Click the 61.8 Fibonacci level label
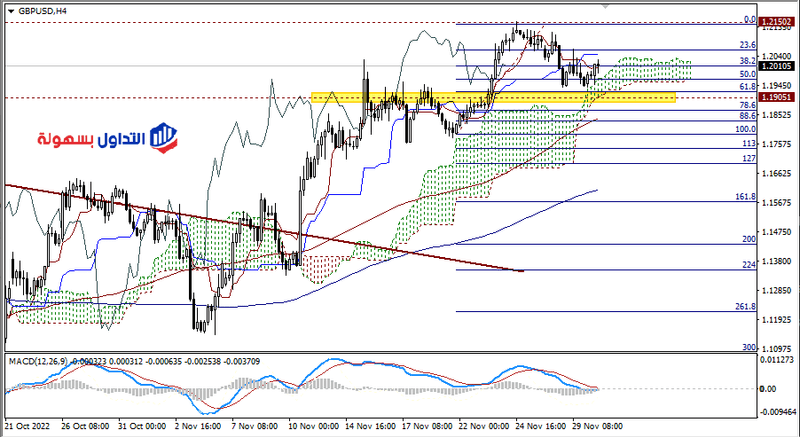The image size is (800, 437). 746,88
